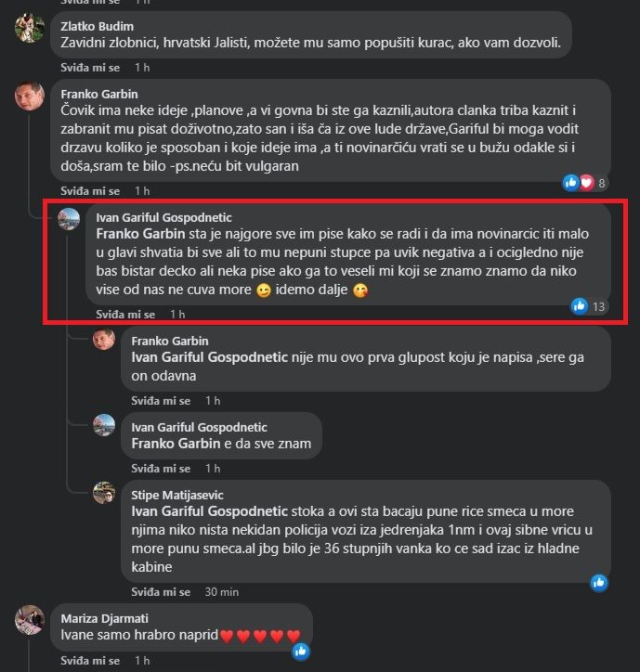The height and width of the screenshot is (672, 640).
Task: Click the like reaction on Mariza Djarmati's comment
Action: 301,651
